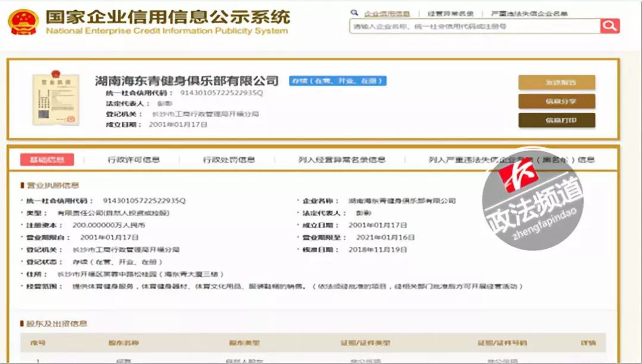Click the 证照/证件号码 column header

tap(502, 343)
